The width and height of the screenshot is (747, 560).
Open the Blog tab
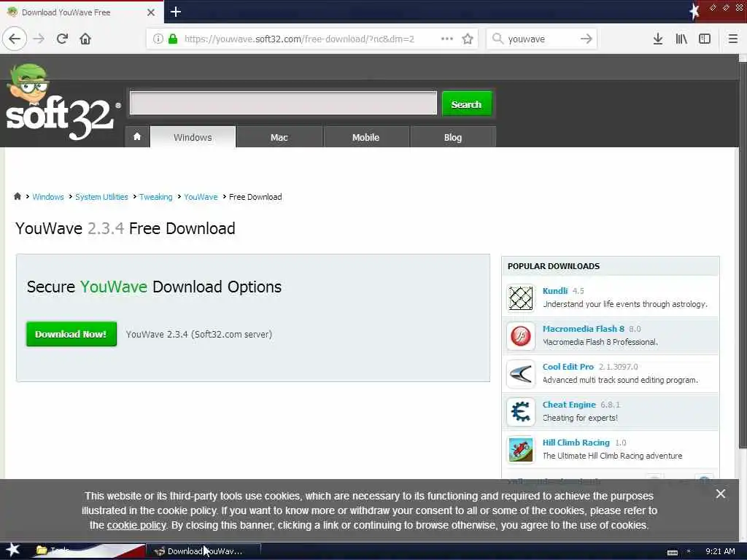pyautogui.click(x=452, y=137)
